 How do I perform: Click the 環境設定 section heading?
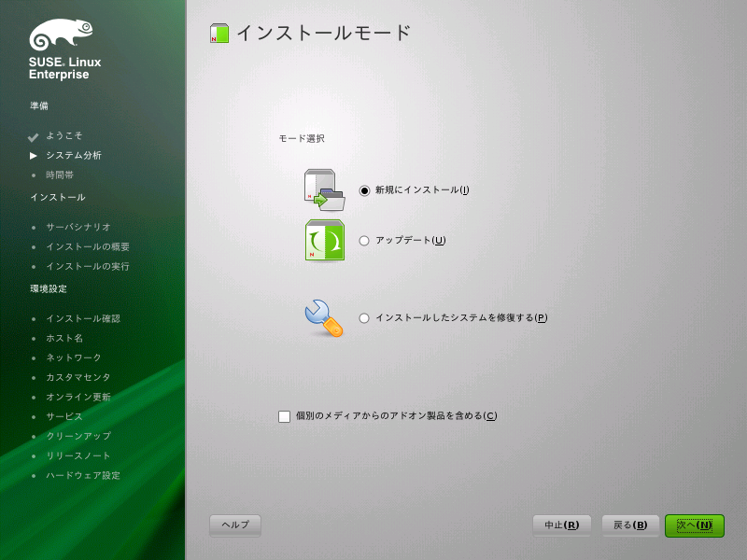(x=49, y=288)
